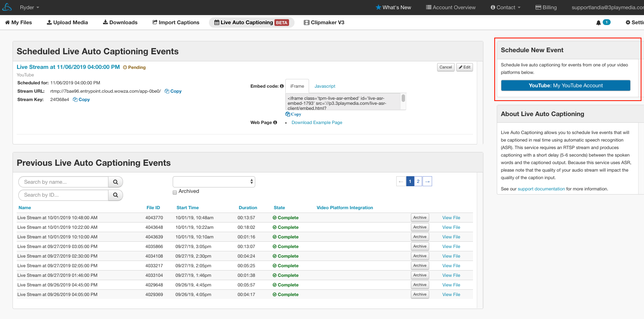
Task: Select Live Auto Captioning tab
Action: pyautogui.click(x=252, y=23)
